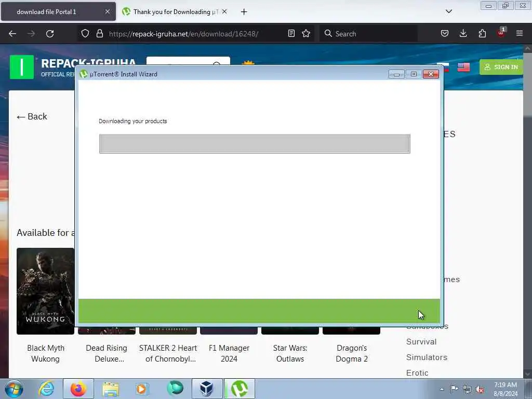Switch to download file Portal 1 tab
The width and height of the screenshot is (532, 399).
click(58, 12)
